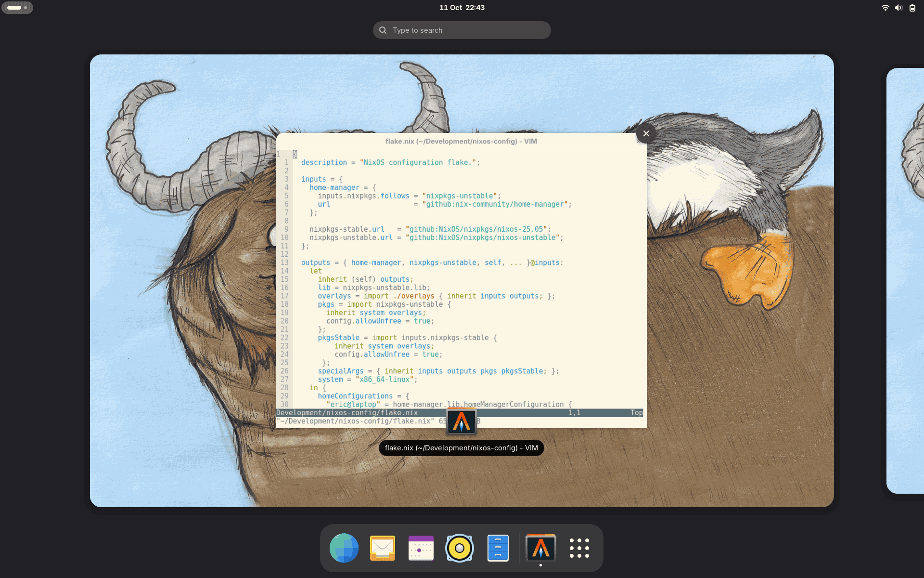Click the search magnifier icon

[x=383, y=30]
